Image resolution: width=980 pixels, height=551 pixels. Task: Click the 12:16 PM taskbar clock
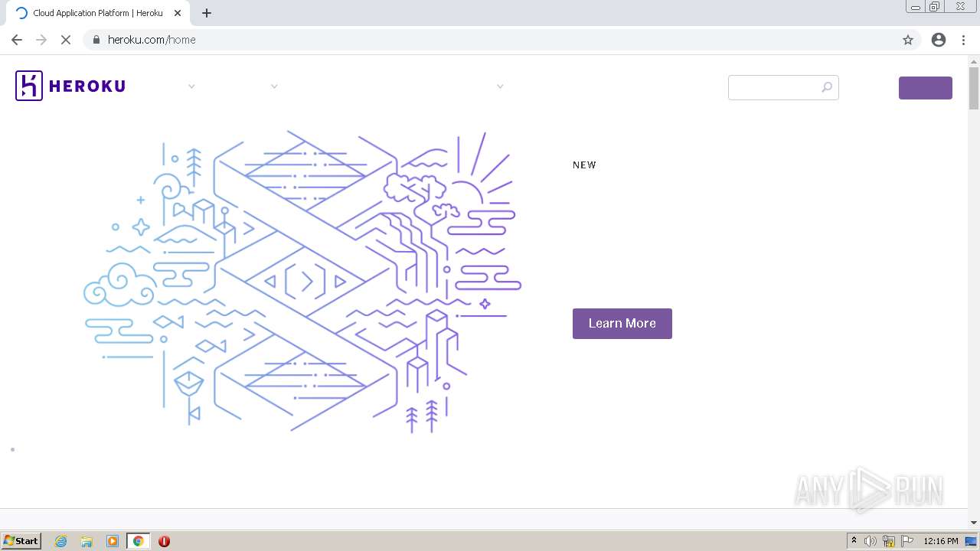pyautogui.click(x=941, y=541)
